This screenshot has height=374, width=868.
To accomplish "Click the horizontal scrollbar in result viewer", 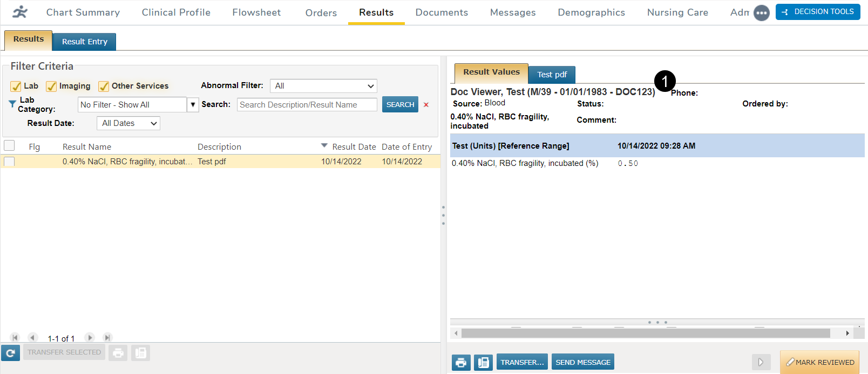I will coord(645,333).
